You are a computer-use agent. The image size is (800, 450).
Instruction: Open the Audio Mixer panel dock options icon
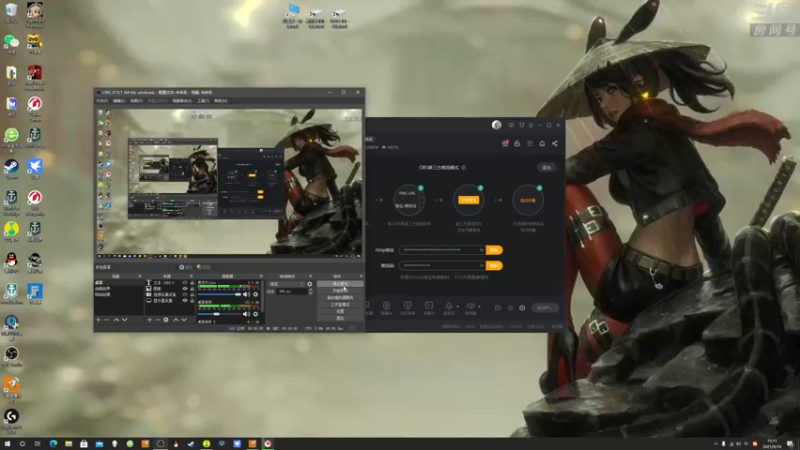261,277
